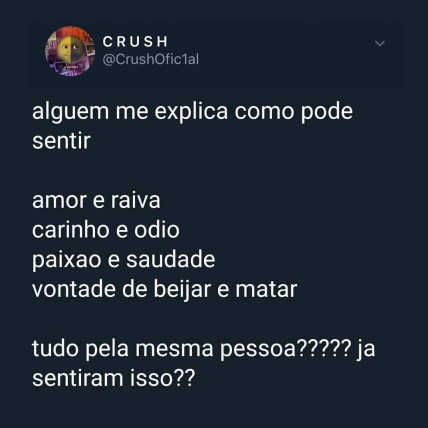Select the 'carinho e odio' line
The height and width of the screenshot is (428, 428).
[106, 230]
